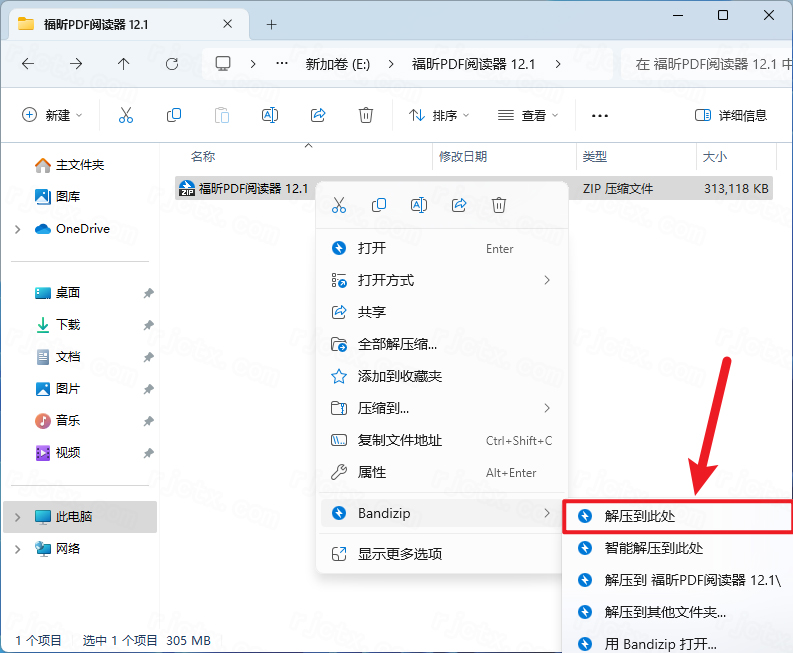793x653 pixels.
Task: Select 解压到 福昕PDF阅读器 12.1\
Action: coord(678,580)
